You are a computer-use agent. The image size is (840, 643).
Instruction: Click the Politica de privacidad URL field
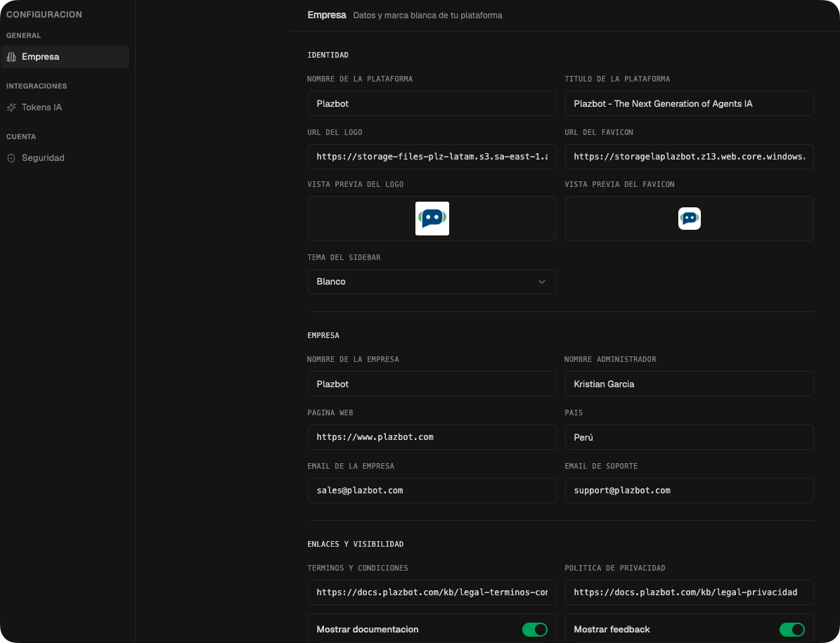(690, 592)
